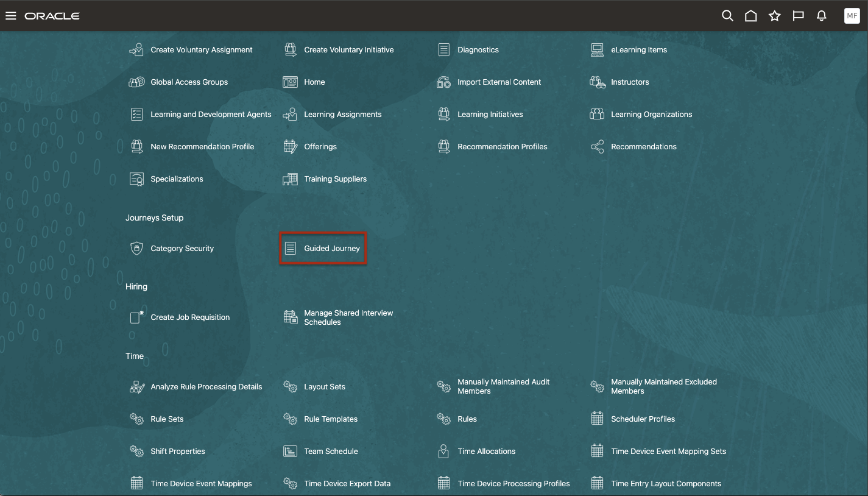Viewport: 868px width, 496px height.
Task: Click the Guided Journey document icon
Action: [290, 249]
